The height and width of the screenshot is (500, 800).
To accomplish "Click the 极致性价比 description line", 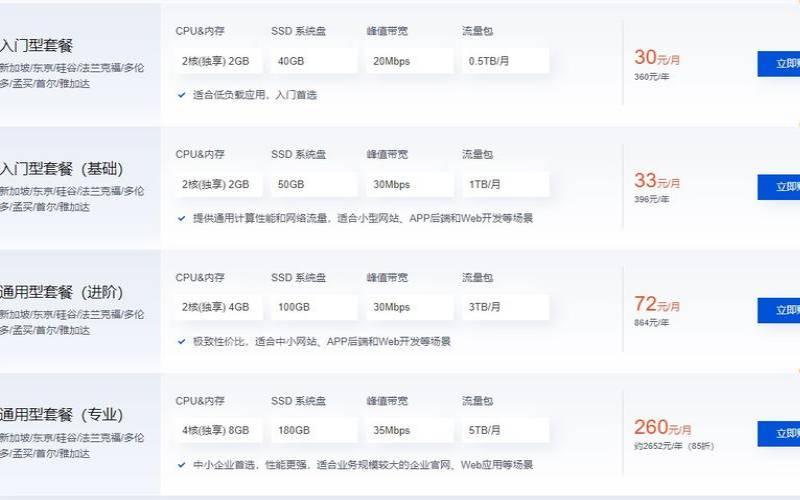I will click(x=321, y=341).
